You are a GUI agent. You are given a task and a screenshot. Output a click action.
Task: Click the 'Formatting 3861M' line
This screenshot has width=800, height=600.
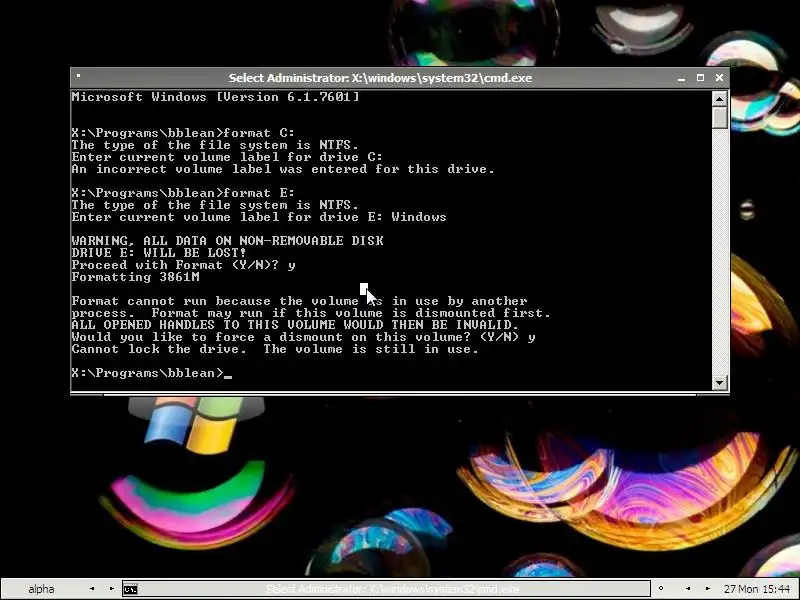coord(135,277)
